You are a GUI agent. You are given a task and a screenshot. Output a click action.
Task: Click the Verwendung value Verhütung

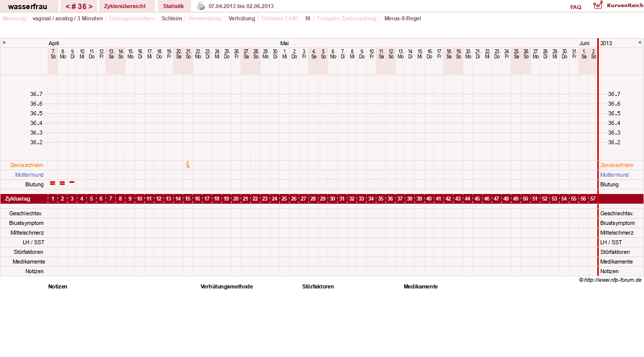(x=242, y=18)
